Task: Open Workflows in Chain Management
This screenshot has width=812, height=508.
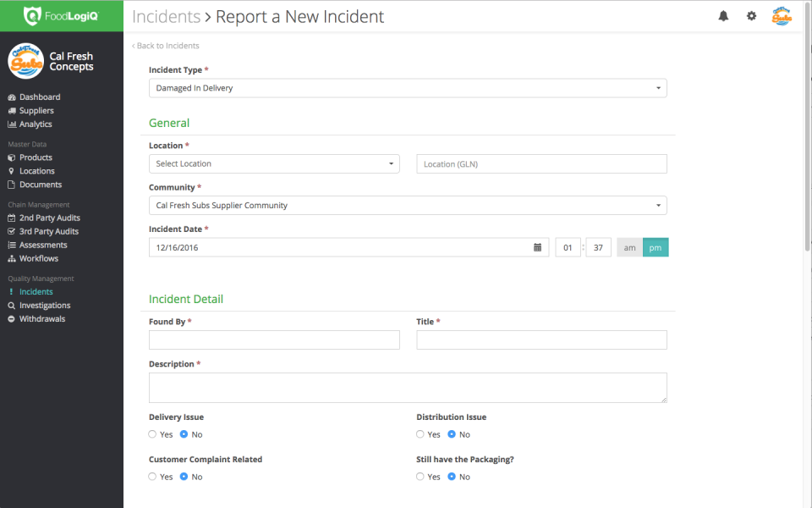Action: click(x=38, y=258)
